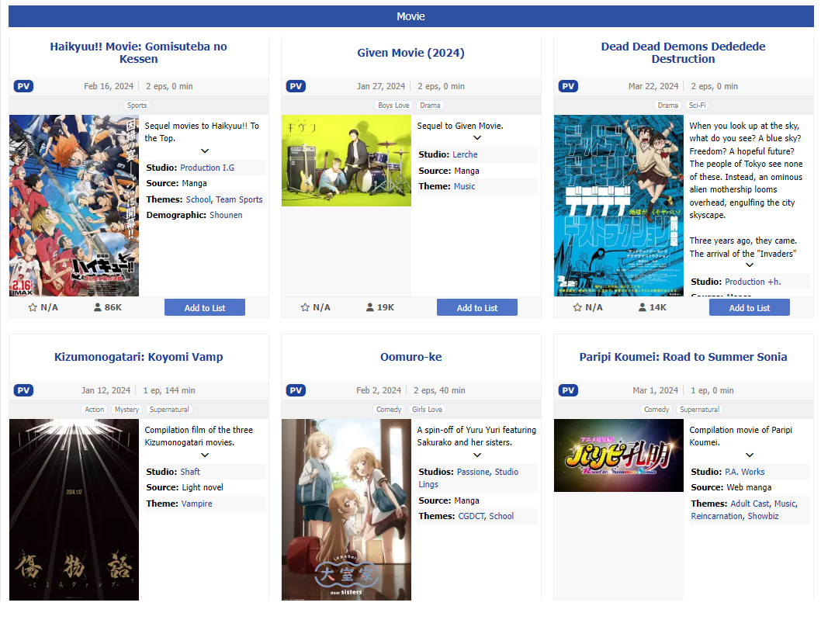This screenshot has width=821, height=644.
Task: Click the Supernatural tag on Kizumonogatari
Action: point(170,410)
